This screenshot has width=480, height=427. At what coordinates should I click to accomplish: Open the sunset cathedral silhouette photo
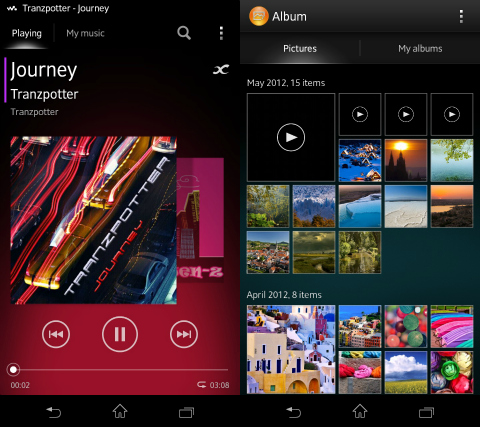click(x=406, y=160)
